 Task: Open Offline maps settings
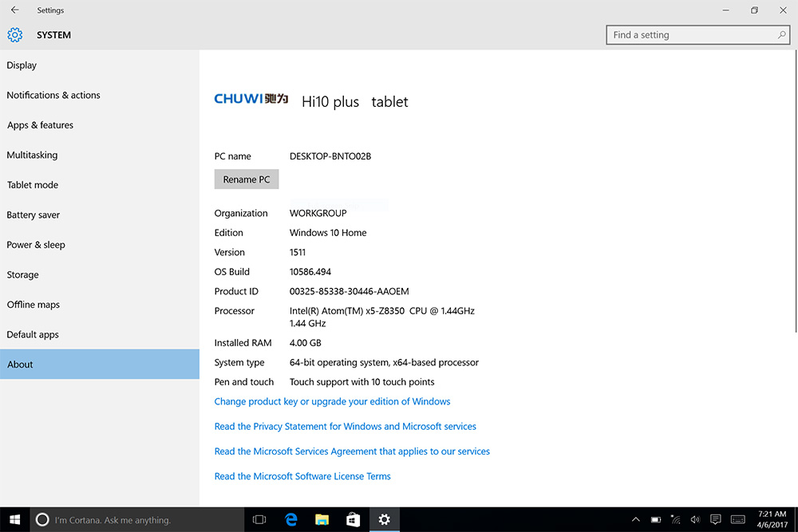(100, 305)
